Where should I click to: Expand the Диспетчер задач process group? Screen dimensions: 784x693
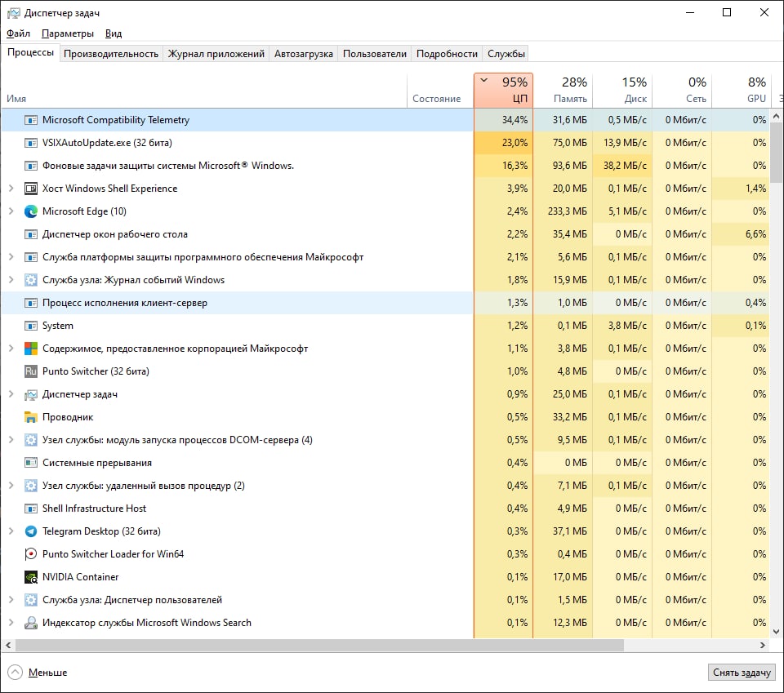click(11, 394)
